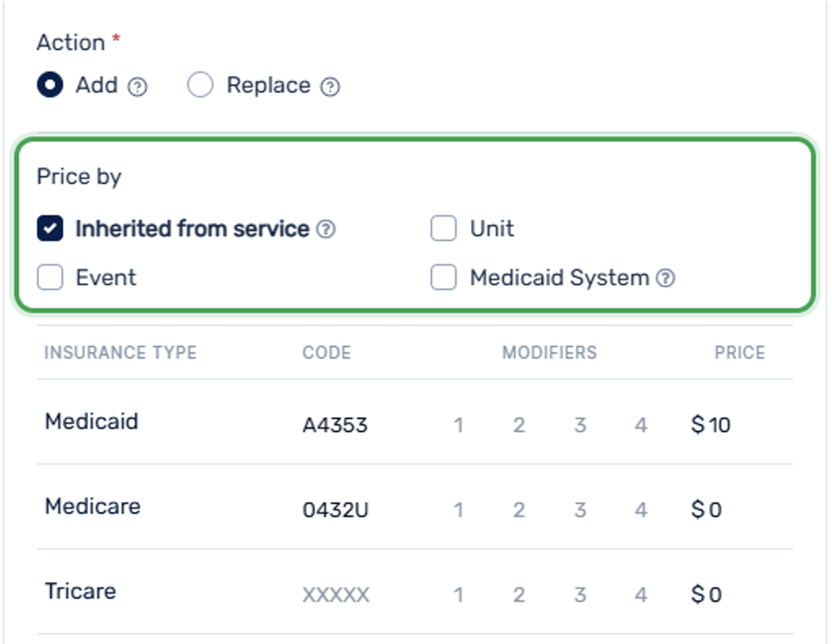Click modifier 1 in Medicare row
Viewport: 832px width, 644px height.
[458, 510]
